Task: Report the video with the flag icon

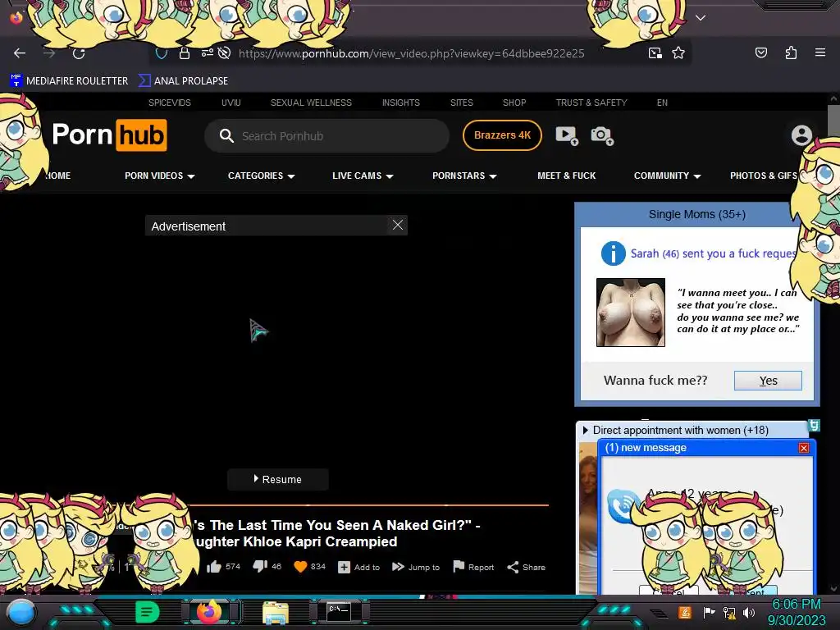Action: [459, 567]
